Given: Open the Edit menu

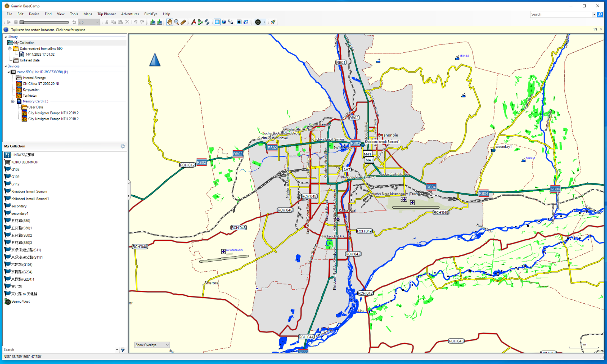Looking at the screenshot, I should point(20,14).
